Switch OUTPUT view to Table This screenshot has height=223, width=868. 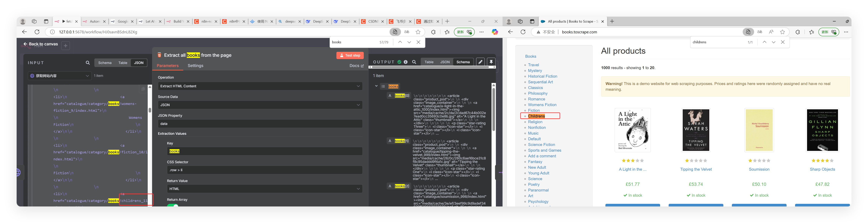tap(429, 62)
